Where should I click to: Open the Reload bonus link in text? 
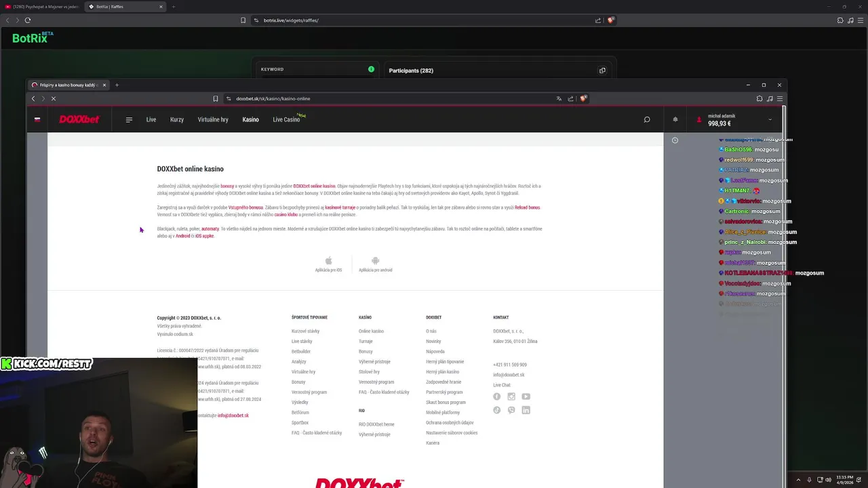(x=527, y=207)
